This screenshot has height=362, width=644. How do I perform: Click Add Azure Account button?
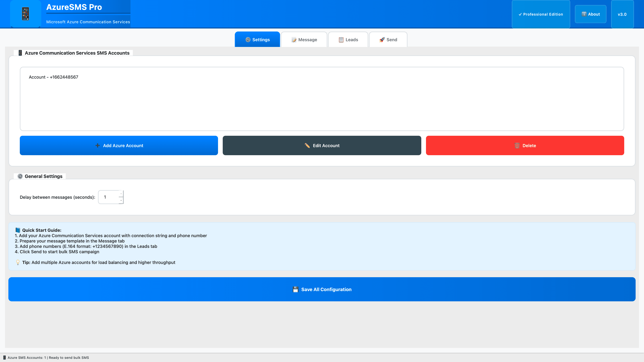click(x=119, y=145)
